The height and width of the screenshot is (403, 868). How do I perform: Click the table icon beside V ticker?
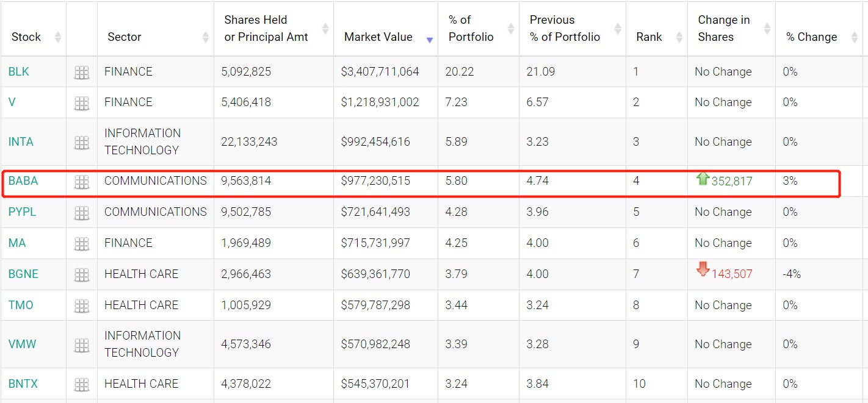[x=81, y=103]
